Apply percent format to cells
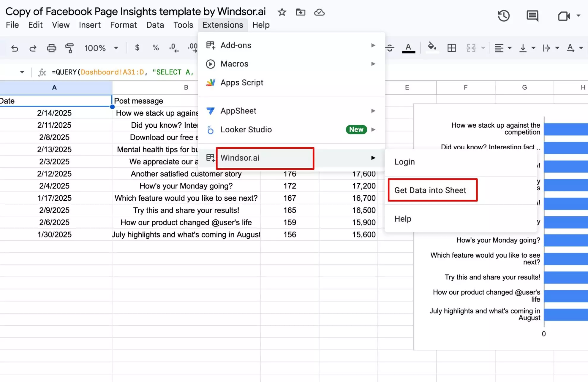This screenshot has height=382, width=588. coord(155,48)
